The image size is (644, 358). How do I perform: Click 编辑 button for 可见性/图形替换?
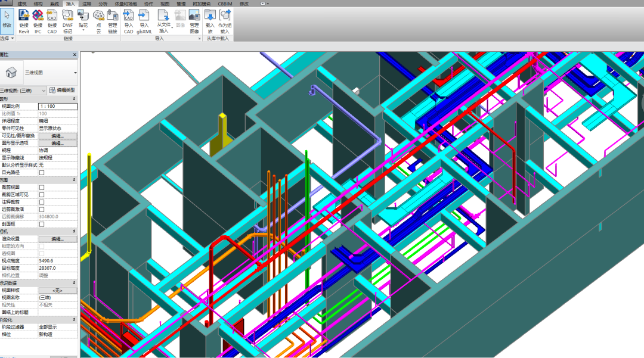[57, 136]
